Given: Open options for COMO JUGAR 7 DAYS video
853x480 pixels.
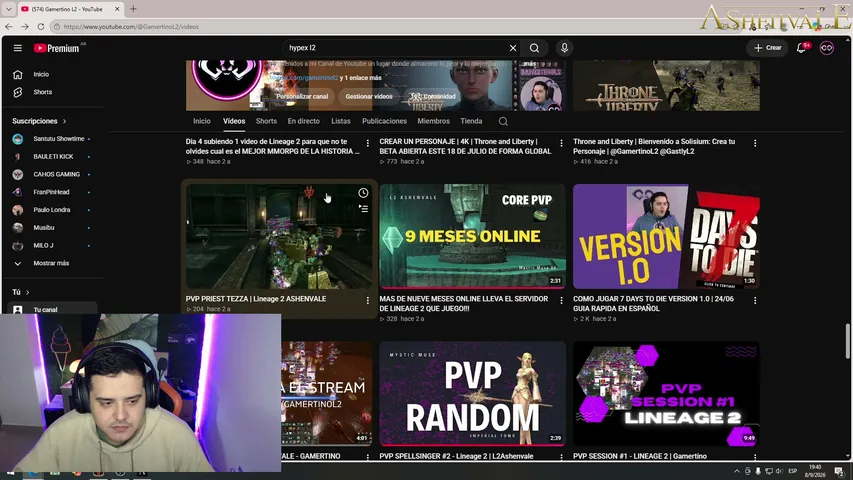Looking at the screenshot, I should click(755, 300).
